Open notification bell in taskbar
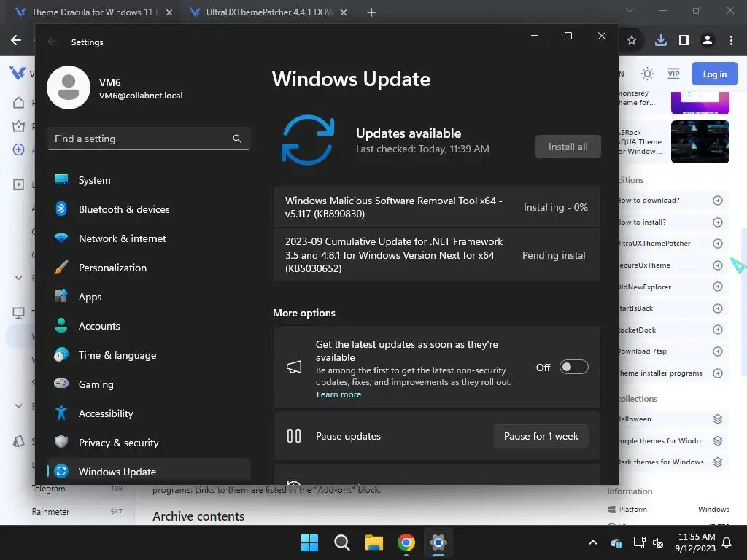The height and width of the screenshot is (560, 747). [727, 542]
